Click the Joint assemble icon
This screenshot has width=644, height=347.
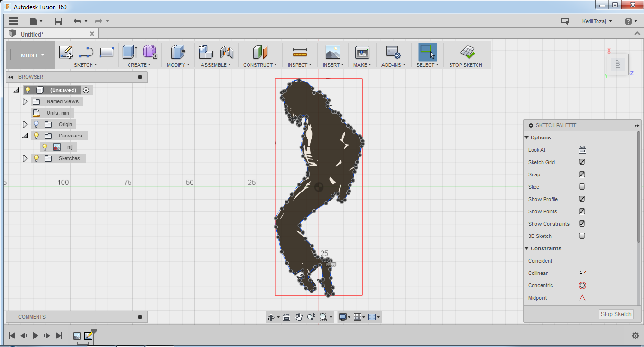[227, 52]
